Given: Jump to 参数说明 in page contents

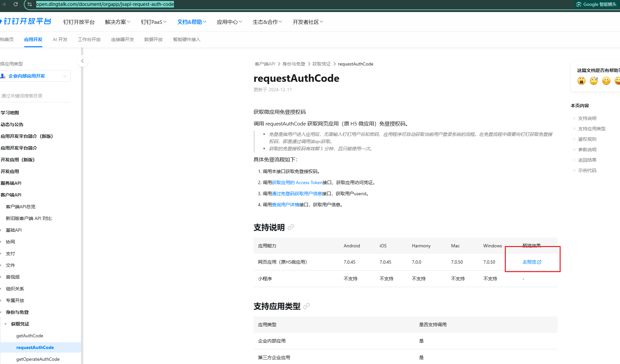Looking at the screenshot, I should pos(587,150).
